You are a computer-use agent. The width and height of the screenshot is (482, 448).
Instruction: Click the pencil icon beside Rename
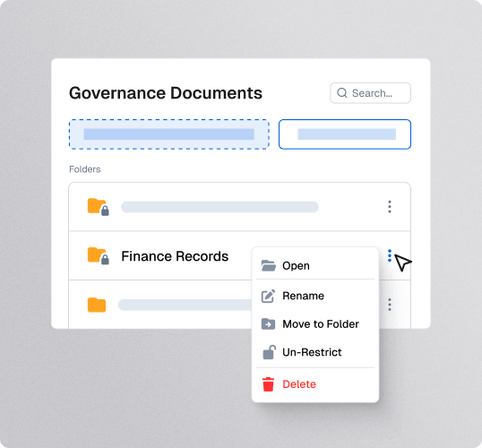click(268, 296)
